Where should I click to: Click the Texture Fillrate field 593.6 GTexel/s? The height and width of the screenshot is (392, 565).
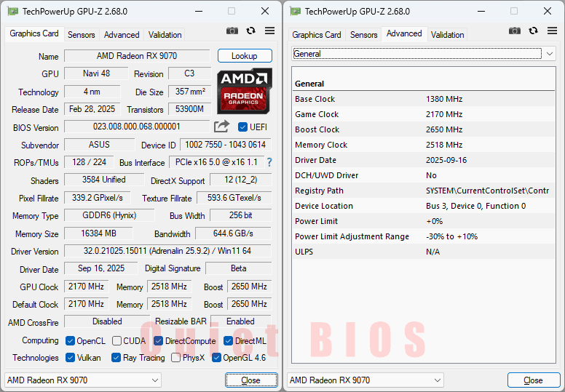point(234,198)
